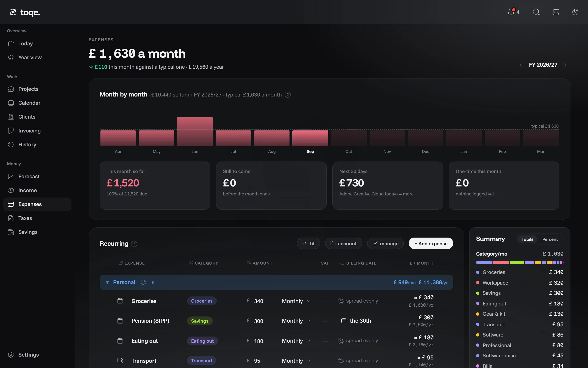Click the Clients building icon
This screenshot has width=588, height=368.
(11, 117)
